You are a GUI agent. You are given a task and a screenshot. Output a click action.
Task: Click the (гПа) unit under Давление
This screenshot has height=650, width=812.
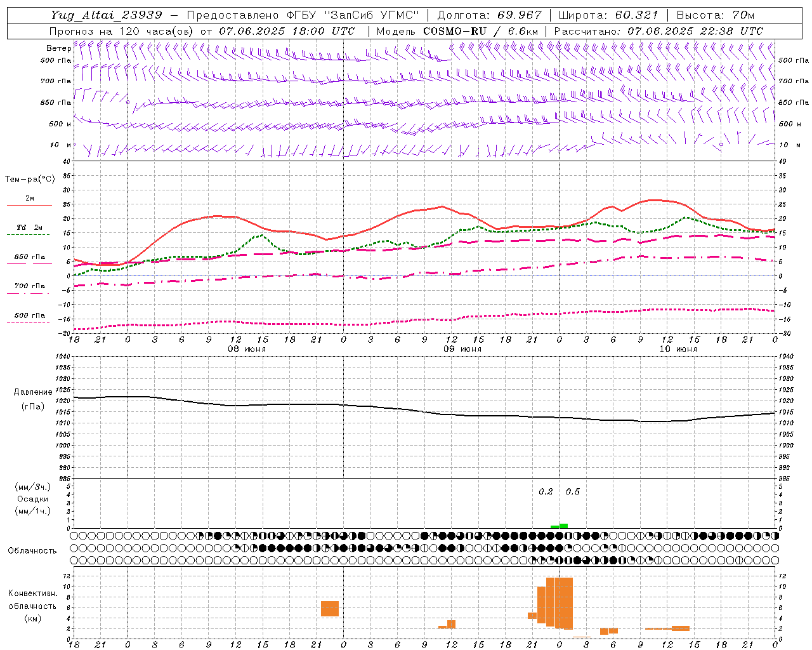point(33,407)
